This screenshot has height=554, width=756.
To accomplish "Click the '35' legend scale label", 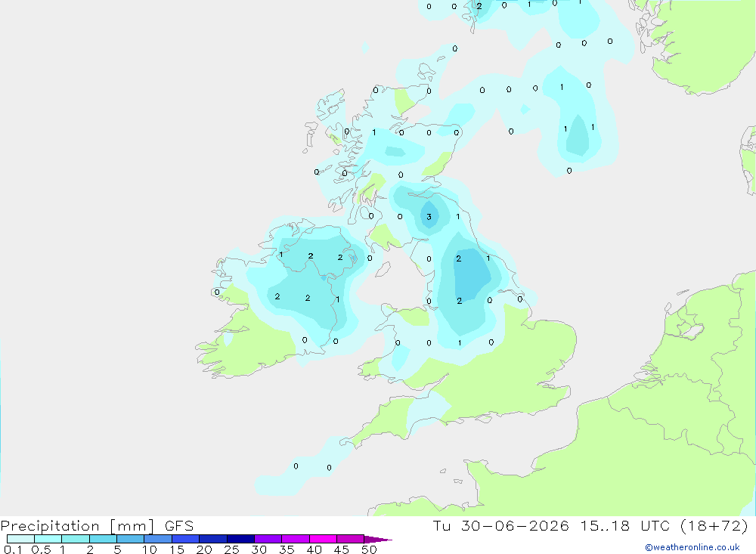I will coord(287,549).
